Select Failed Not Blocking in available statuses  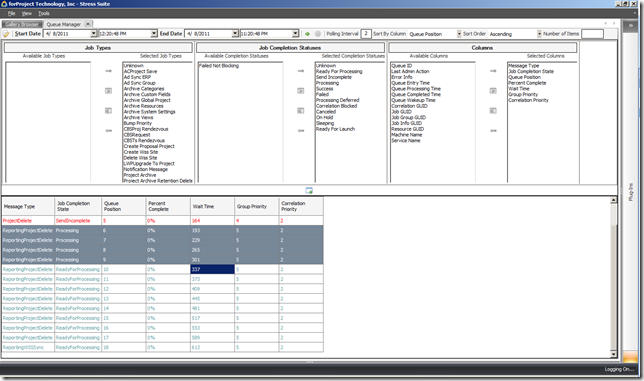(219, 66)
